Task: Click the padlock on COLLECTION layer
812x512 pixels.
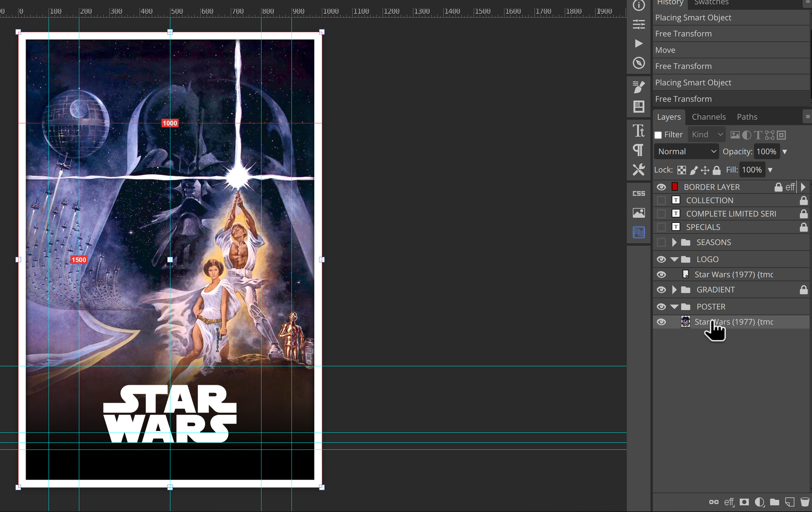Action: [803, 200]
